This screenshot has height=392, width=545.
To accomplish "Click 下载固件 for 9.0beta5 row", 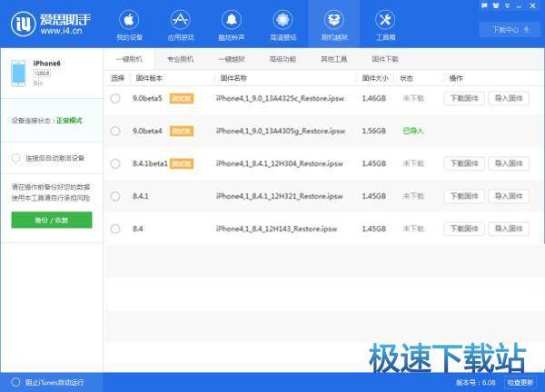I will click(x=464, y=98).
